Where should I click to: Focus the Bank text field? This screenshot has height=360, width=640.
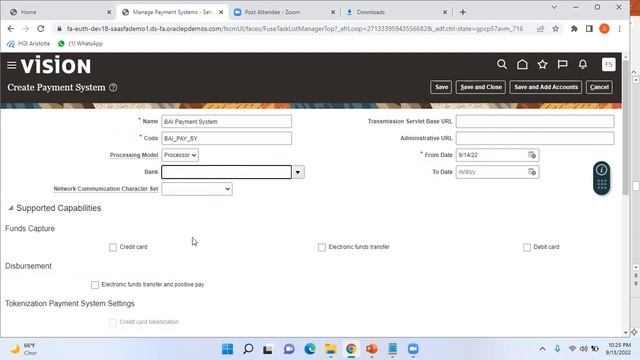pyautogui.click(x=227, y=172)
